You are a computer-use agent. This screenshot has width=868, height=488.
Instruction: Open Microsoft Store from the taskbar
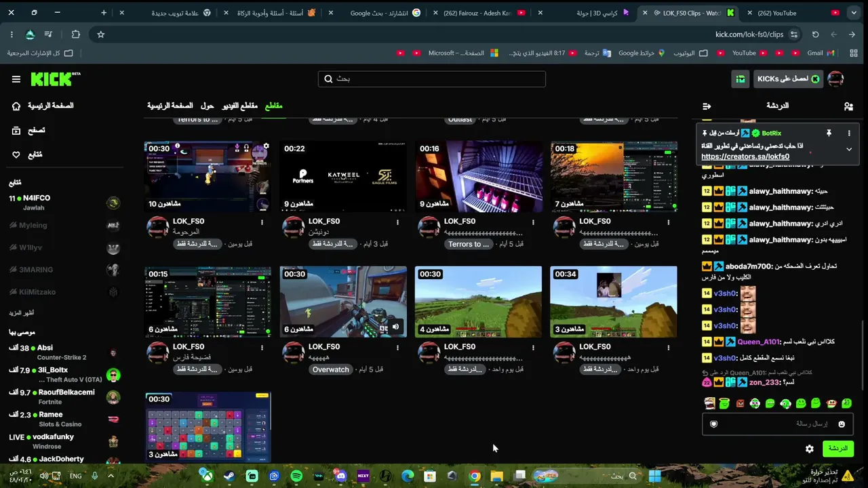(429, 476)
